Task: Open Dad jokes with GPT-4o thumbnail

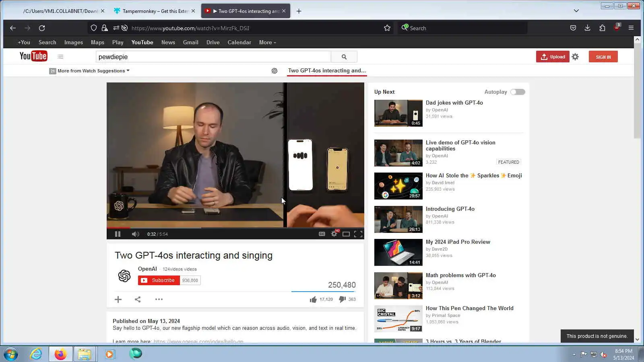Action: [398, 113]
